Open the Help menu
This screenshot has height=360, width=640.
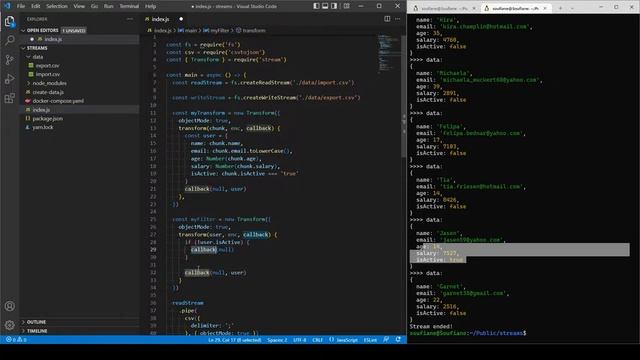(x=151, y=6)
